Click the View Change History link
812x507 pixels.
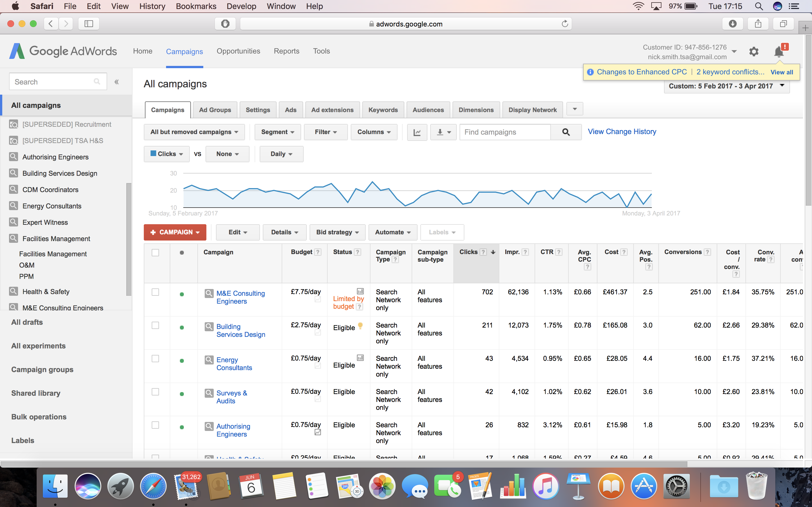pyautogui.click(x=622, y=132)
